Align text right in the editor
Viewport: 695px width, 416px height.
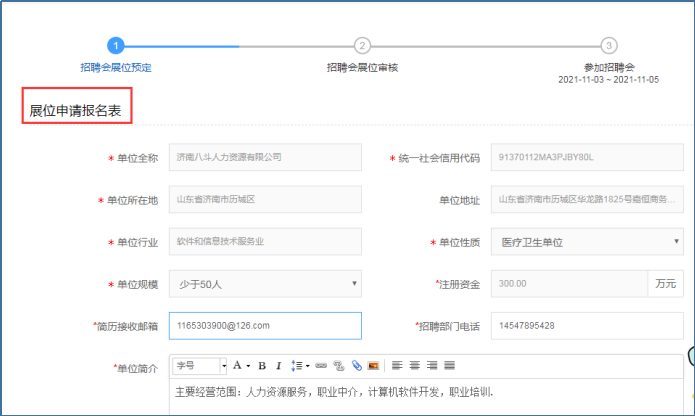[431, 365]
